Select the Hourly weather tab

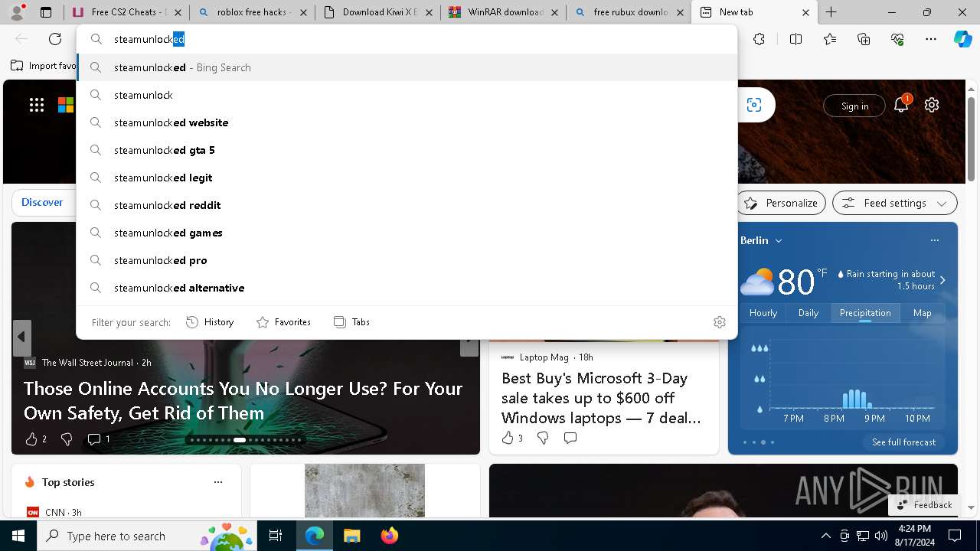point(763,313)
